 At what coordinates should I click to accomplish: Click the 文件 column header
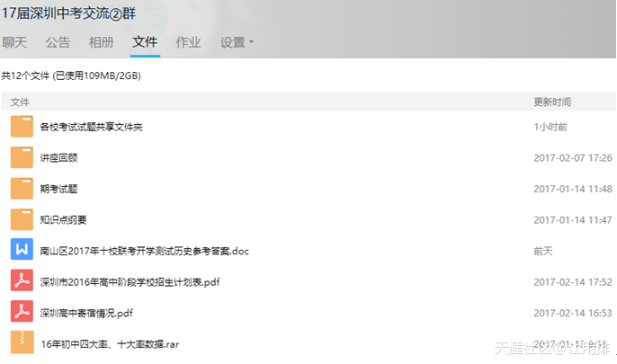tap(20, 102)
